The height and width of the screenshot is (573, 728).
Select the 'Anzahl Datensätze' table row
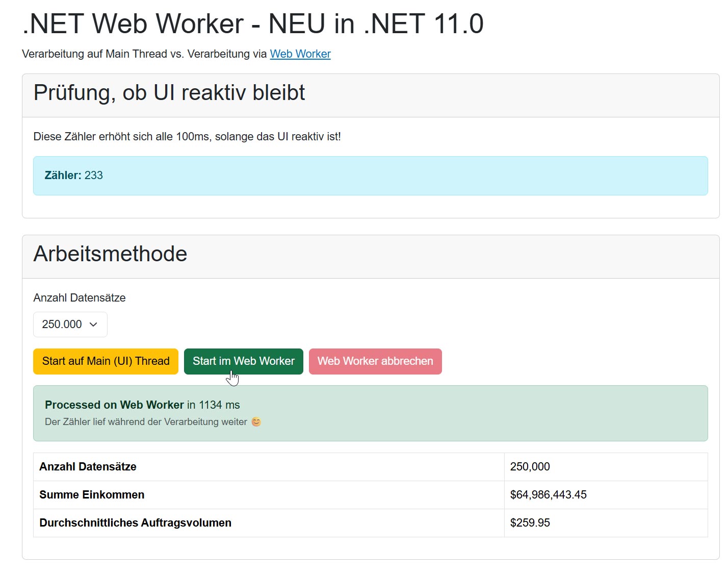88,466
